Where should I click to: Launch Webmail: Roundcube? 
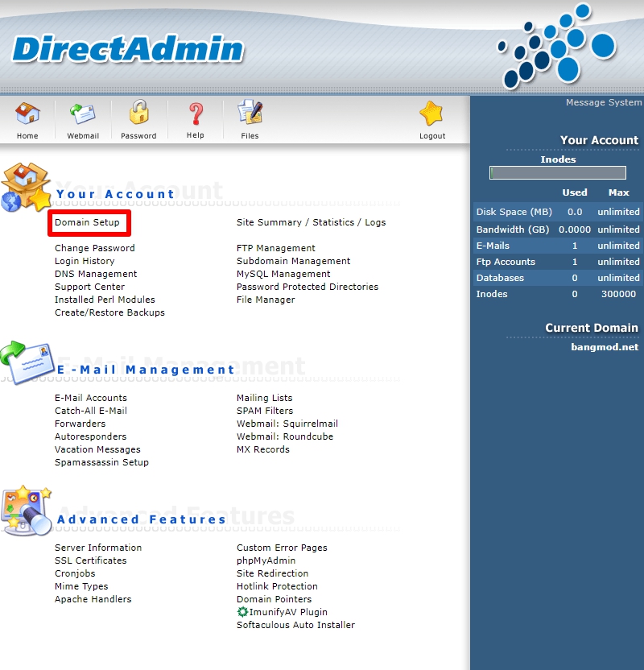(285, 436)
